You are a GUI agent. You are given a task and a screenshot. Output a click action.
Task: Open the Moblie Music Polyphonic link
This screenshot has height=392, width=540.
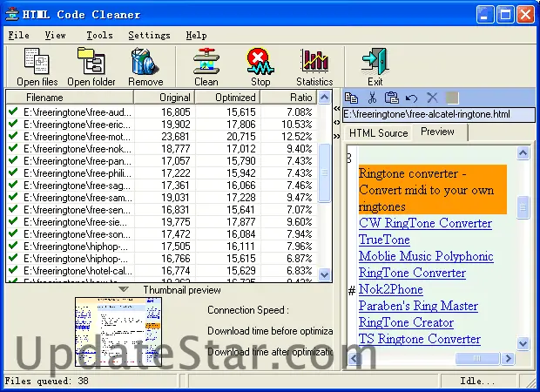point(426,256)
